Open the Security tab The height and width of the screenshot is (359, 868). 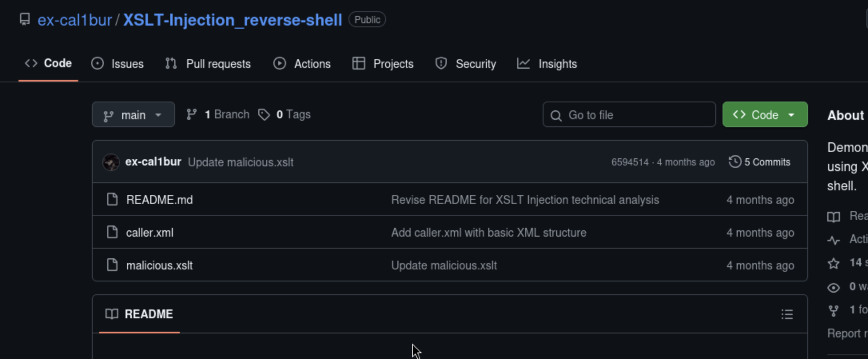(466, 64)
